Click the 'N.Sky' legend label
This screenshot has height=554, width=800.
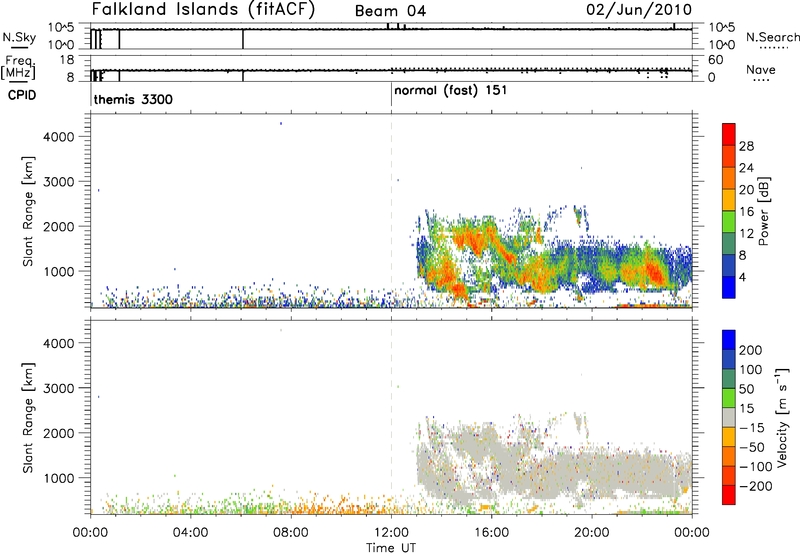(19, 37)
